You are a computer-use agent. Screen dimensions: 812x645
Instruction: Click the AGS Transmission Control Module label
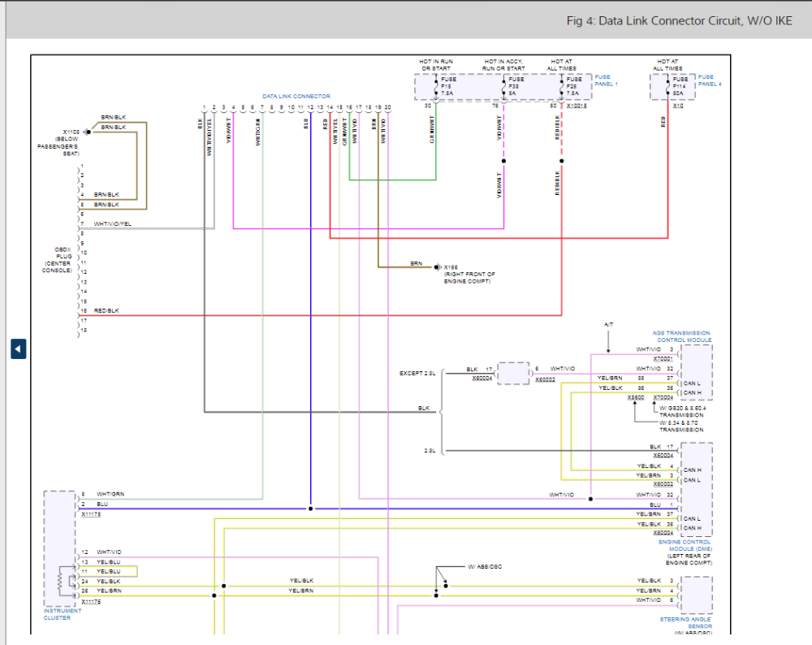[x=681, y=336]
